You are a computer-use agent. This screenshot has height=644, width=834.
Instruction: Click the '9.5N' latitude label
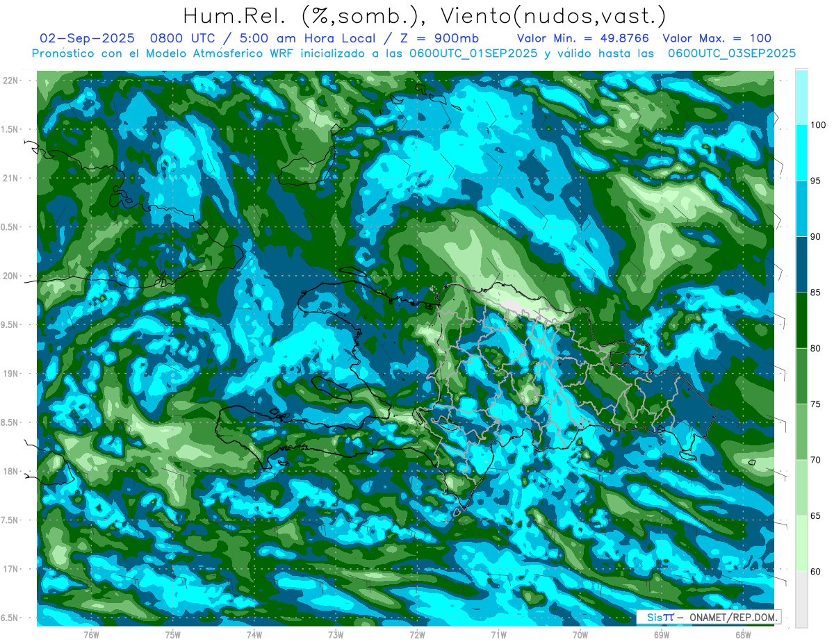[x=10, y=324]
